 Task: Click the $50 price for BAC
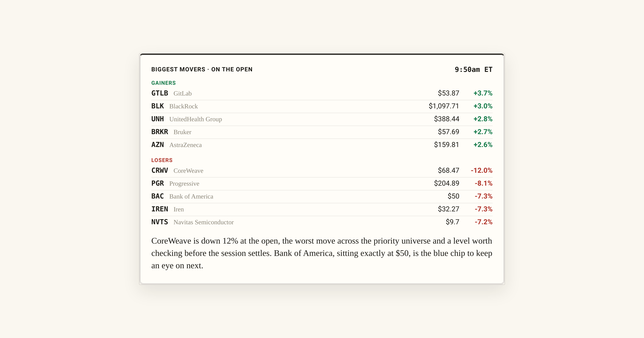pos(453,196)
